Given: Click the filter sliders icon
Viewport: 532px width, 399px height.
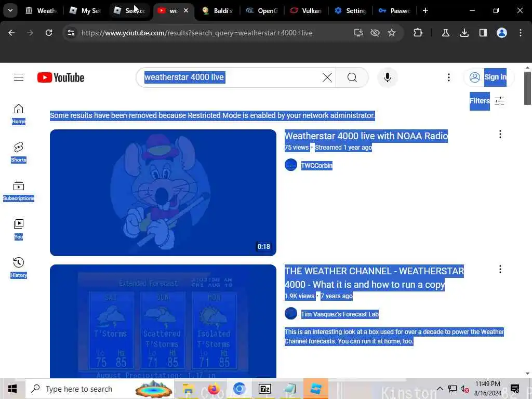Looking at the screenshot, I should [499, 101].
